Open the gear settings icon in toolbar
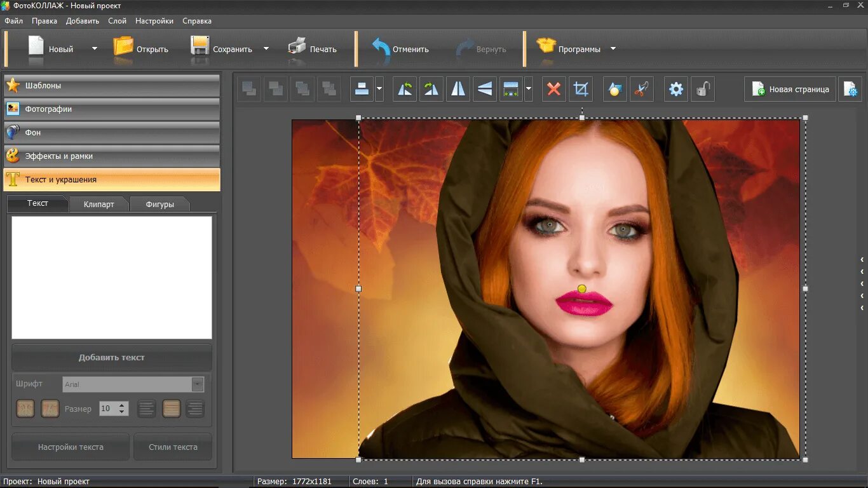Screen dimensions: 868x488 676,90
